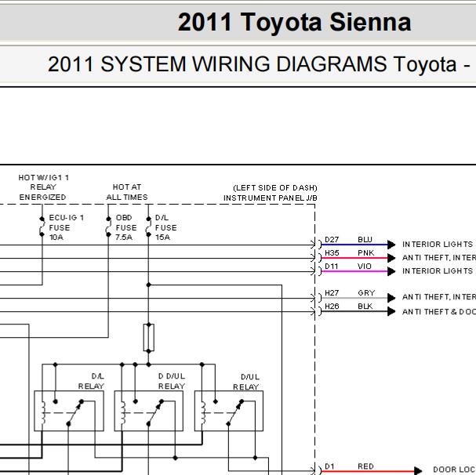Click the D/L FUSE 15A label
This screenshot has height=475, width=476.
pyautogui.click(x=165, y=227)
